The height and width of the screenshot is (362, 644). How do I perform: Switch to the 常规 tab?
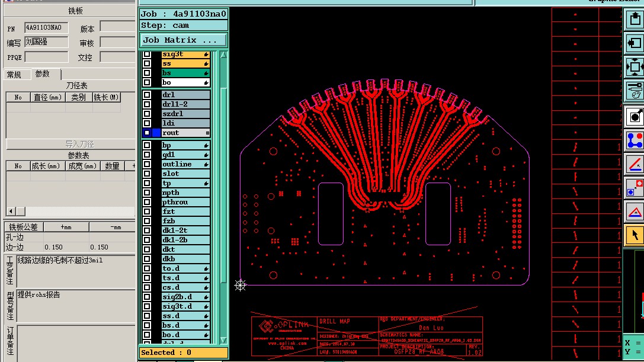[x=17, y=75]
